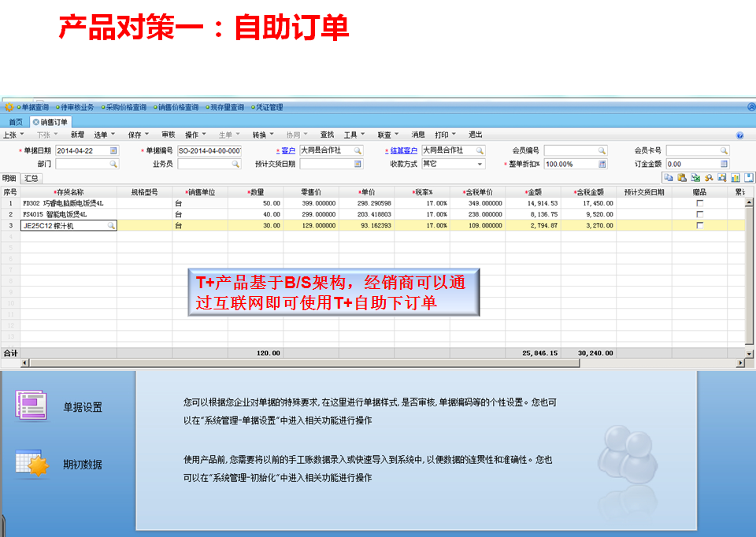
Task: Click the grid's horizontal scrollbar thumb
Action: click(x=304, y=363)
